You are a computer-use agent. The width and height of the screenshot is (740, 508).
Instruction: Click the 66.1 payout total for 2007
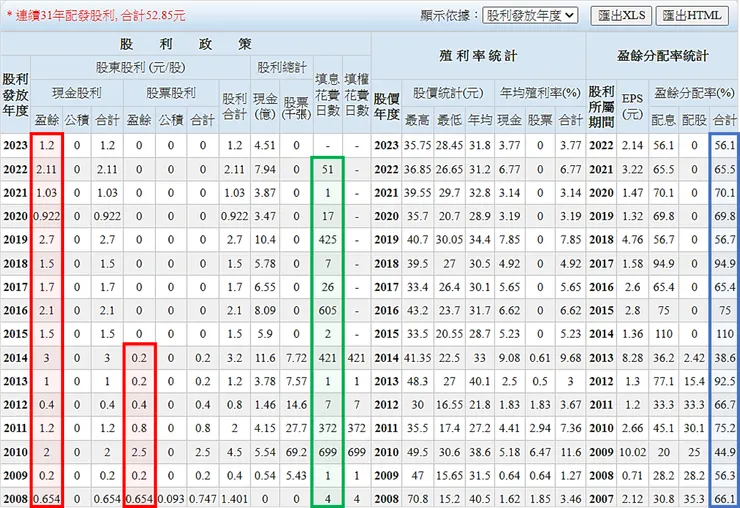pyautogui.click(x=725, y=499)
